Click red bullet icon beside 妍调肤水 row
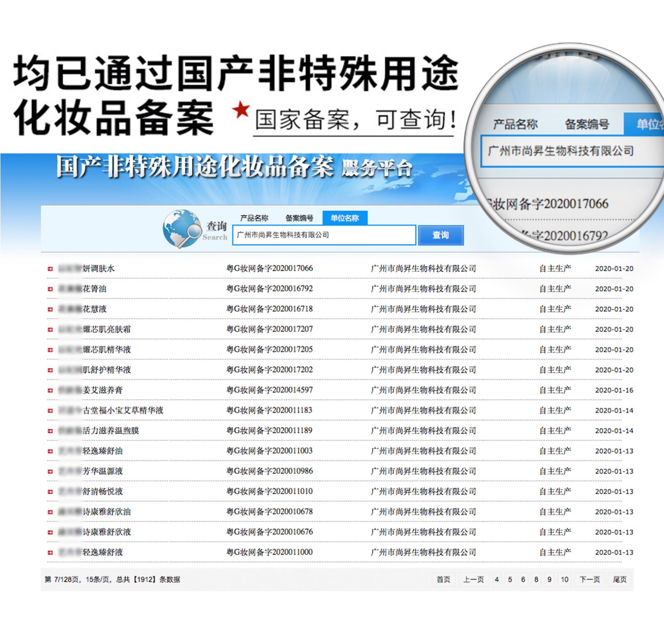 coord(50,269)
